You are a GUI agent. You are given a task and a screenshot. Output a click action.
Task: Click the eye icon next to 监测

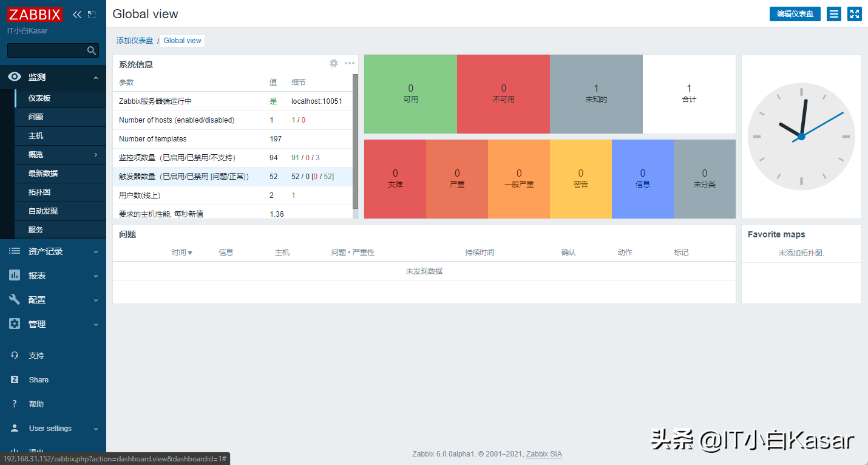(13, 76)
